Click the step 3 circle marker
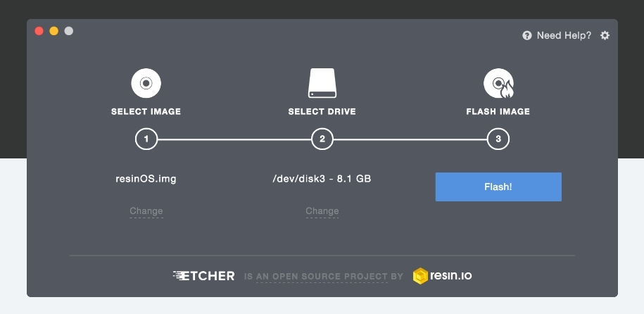The width and height of the screenshot is (644, 314). pos(498,139)
